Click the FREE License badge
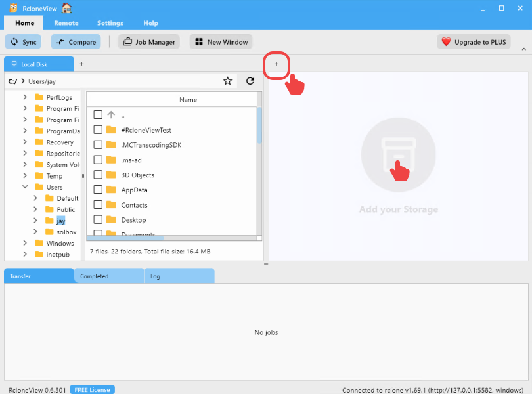The height and width of the screenshot is (394, 532). [x=92, y=389]
